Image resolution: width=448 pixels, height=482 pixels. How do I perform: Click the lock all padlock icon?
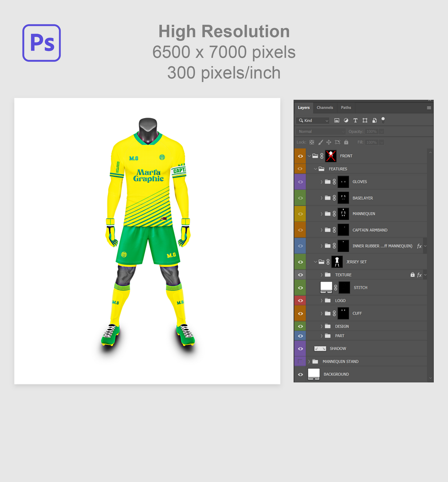[346, 142]
